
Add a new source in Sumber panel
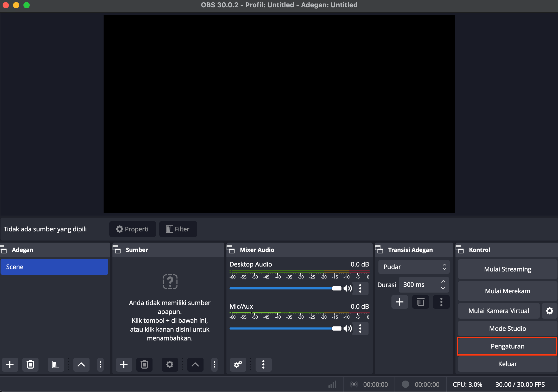coord(124,364)
